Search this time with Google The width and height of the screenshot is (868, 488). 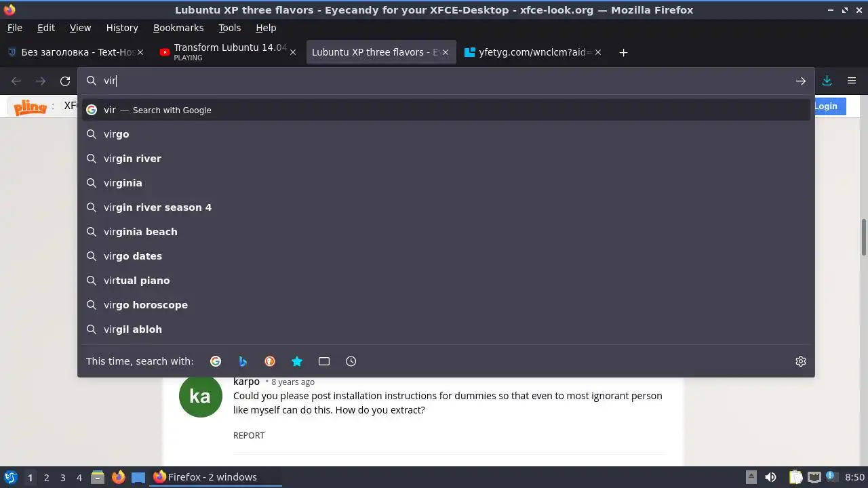tap(216, 361)
